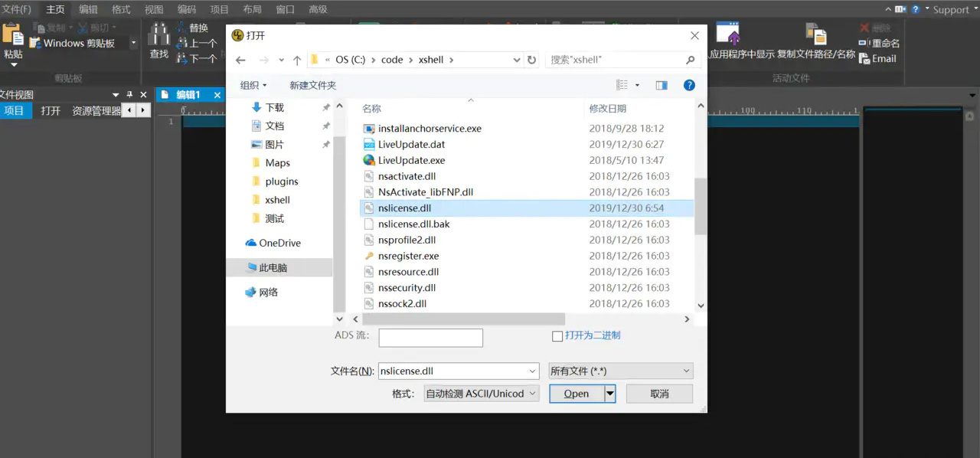
Task: Collapse the UltraEdit ribbon with caret
Action: point(889,9)
